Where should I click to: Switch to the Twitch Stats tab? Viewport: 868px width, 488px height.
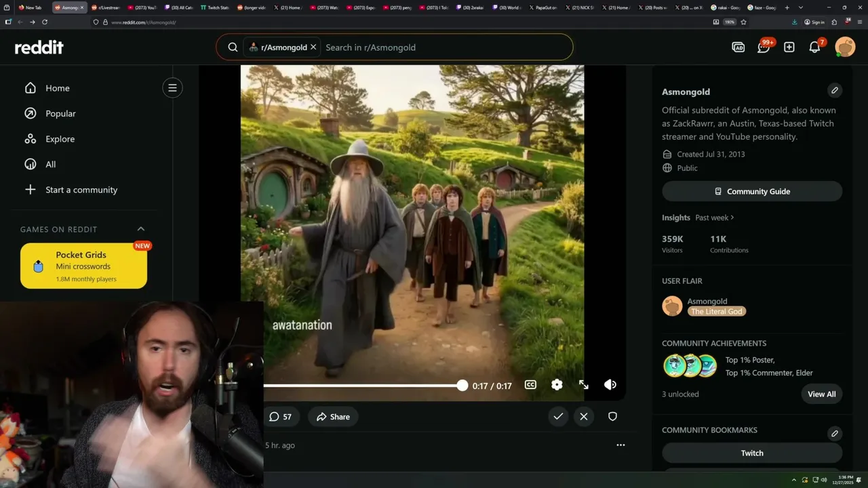[x=214, y=7]
